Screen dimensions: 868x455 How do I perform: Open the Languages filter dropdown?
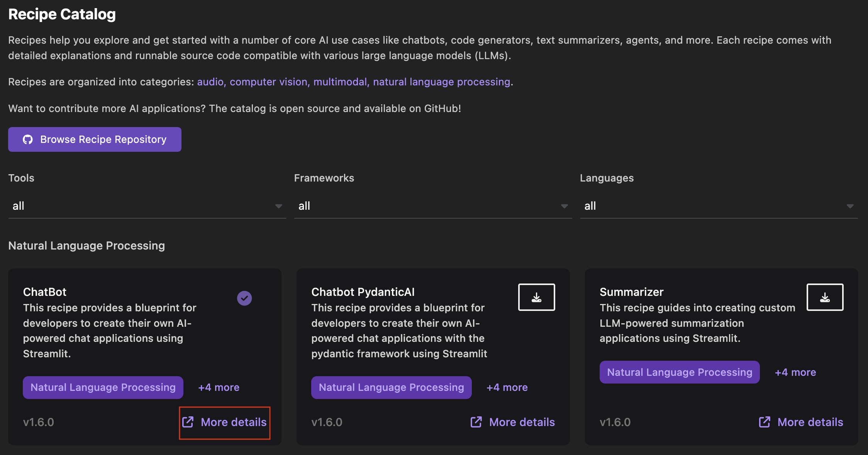click(x=718, y=206)
